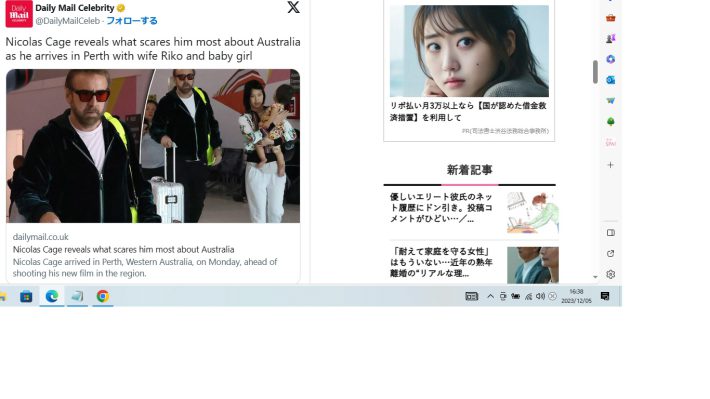The image size is (710, 399).
Task: Open the ad image of the woman
Action: coord(469,51)
